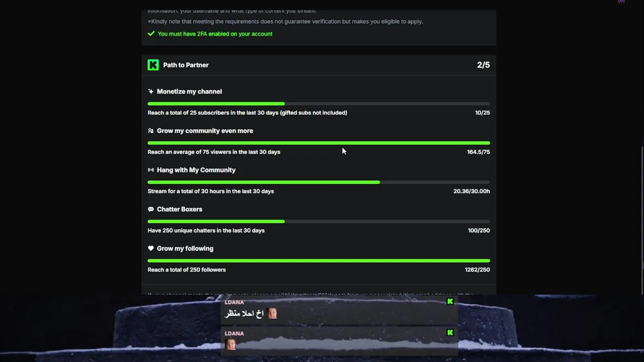Image resolution: width=644 pixels, height=362 pixels.
Task: Click the green checkmark beside the 2FA requirement
Action: (151, 34)
